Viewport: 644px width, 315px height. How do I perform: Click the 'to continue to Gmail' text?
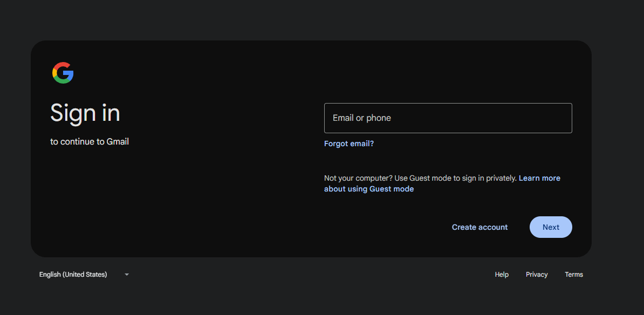(90, 142)
